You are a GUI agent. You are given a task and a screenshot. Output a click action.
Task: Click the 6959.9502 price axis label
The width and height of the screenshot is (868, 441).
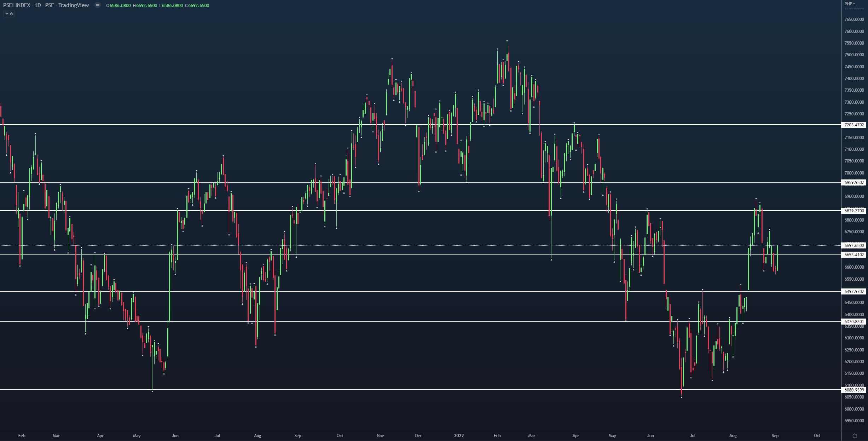coord(854,183)
